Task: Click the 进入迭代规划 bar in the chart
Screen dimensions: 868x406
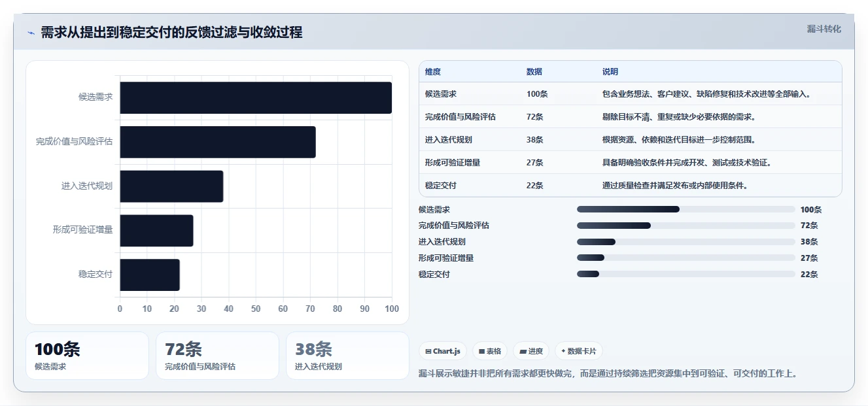Action: tap(171, 186)
